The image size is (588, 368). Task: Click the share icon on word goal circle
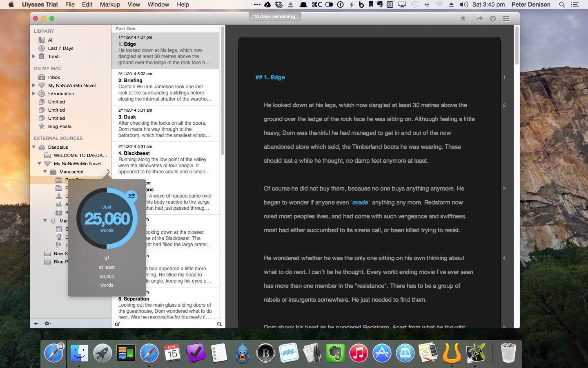(131, 196)
